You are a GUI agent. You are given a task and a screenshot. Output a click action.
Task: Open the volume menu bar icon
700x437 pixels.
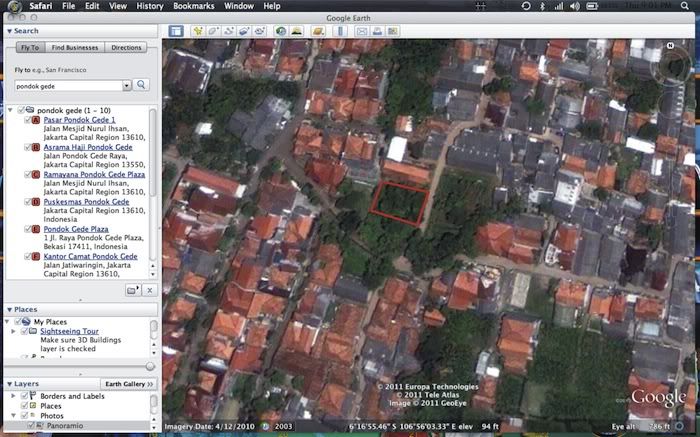[575, 6]
